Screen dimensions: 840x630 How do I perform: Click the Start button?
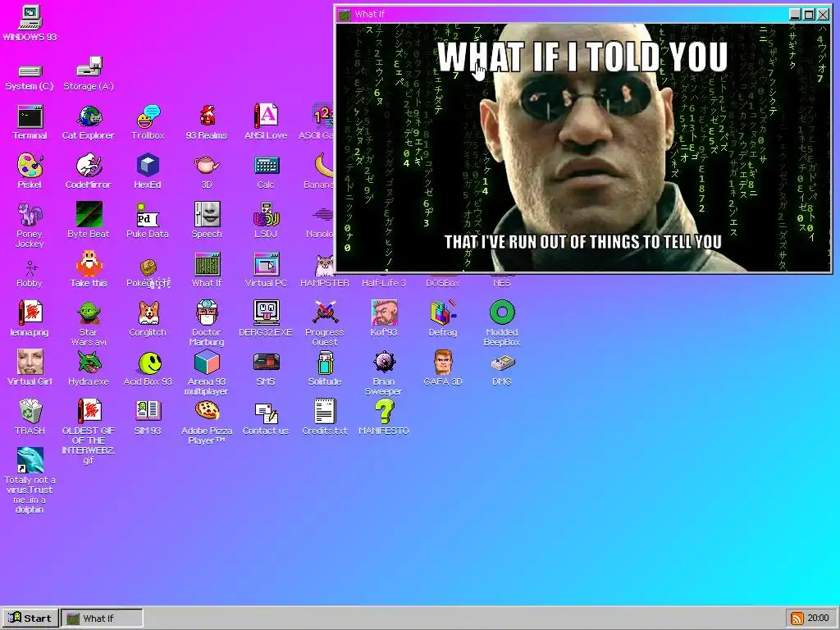coord(30,619)
